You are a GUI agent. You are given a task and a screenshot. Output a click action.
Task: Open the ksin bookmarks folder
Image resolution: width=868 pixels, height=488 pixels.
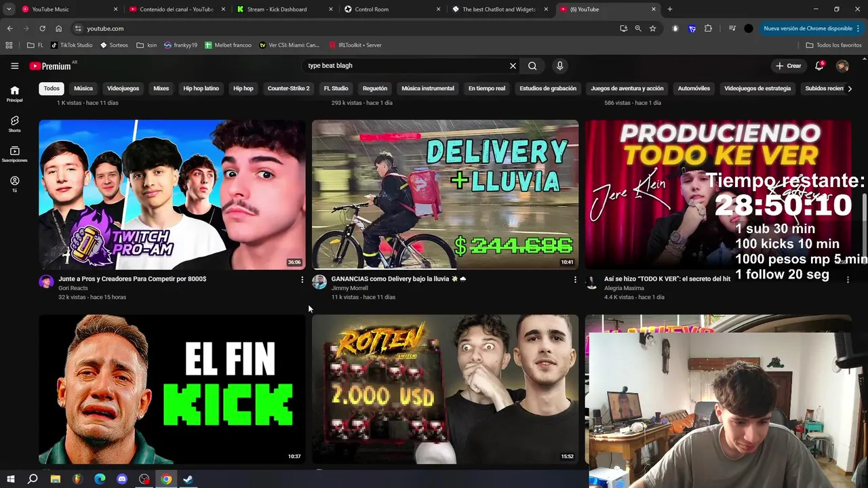click(146, 45)
